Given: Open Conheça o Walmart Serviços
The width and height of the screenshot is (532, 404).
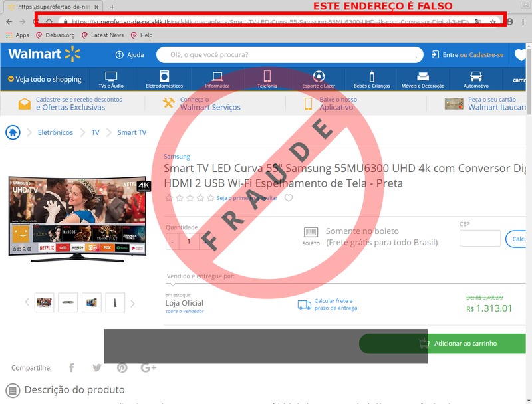Looking at the screenshot, I should tap(201, 104).
